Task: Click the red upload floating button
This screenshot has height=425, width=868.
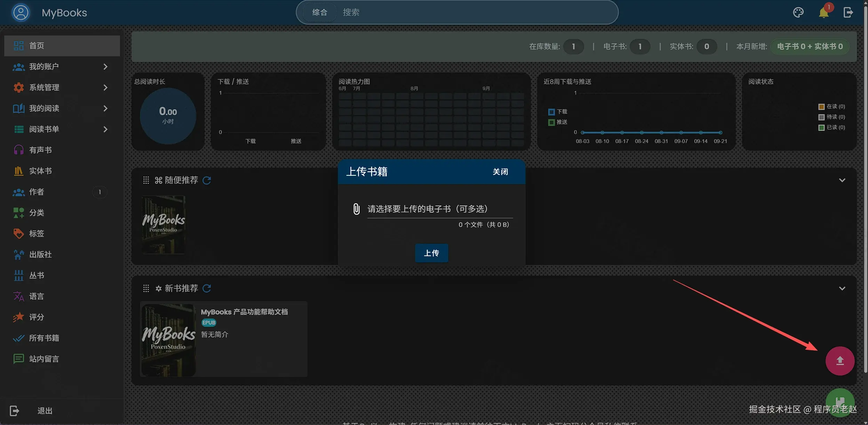Action: pyautogui.click(x=840, y=361)
